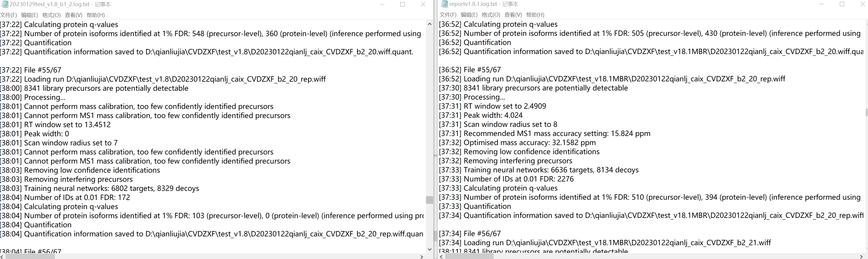Viewport: 868px width, 259px height.
Task: Click the scroll-up arrow in the left window
Action: [429, 24]
